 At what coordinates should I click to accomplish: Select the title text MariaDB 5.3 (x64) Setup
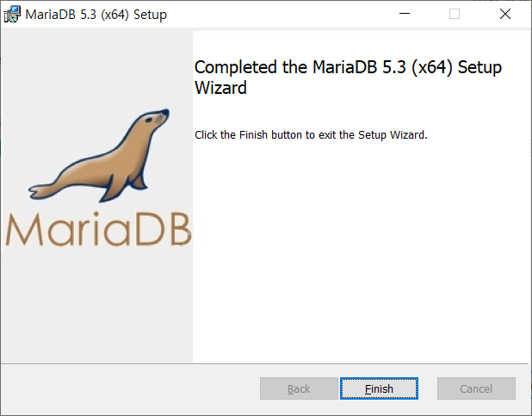click(96, 15)
